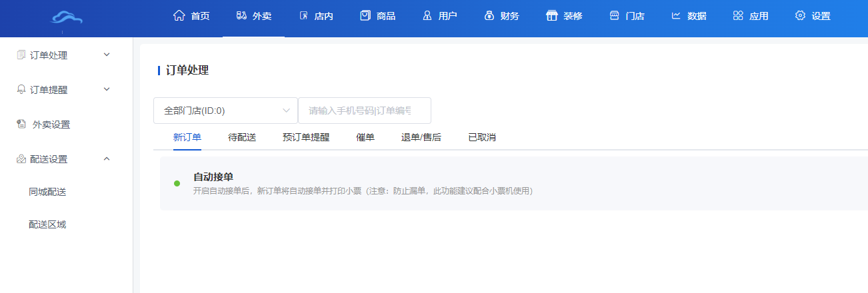Open 配送区域 in the sidebar

(x=47, y=224)
